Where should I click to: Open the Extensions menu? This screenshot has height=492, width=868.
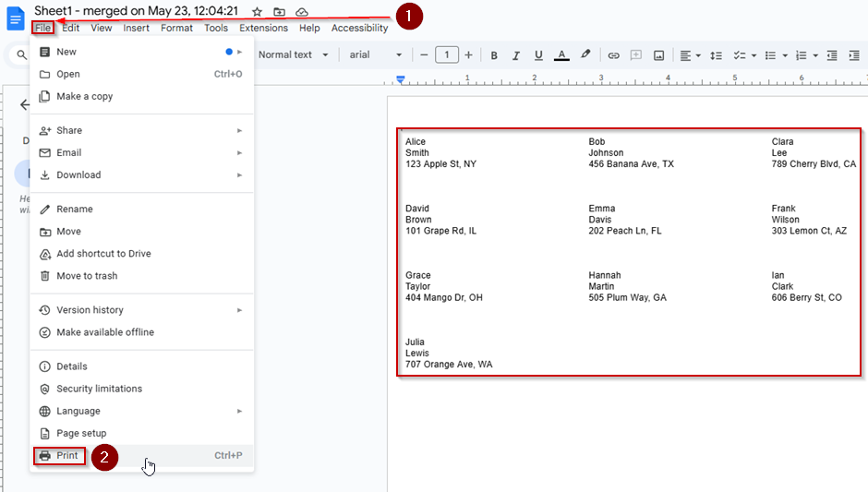click(x=263, y=28)
